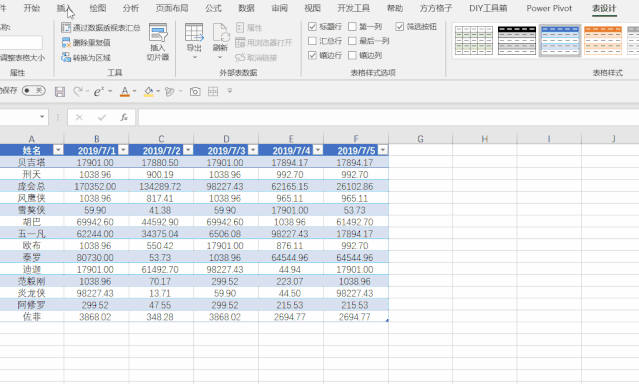
Task: Uncheck the Filter Button (筛选按钮) checkbox
Action: pos(399,27)
